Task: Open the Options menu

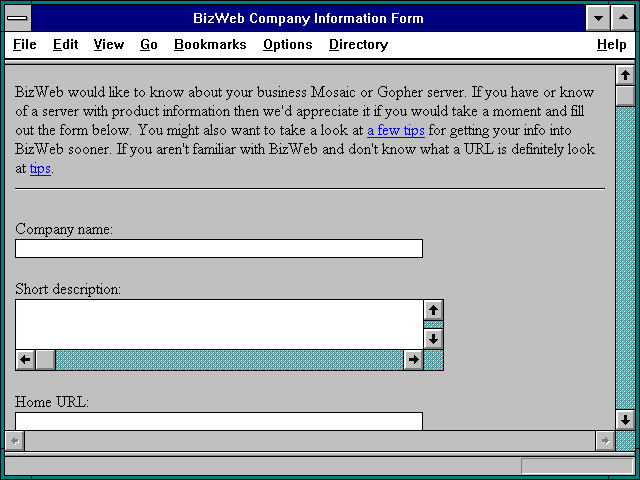Action: coord(288,44)
